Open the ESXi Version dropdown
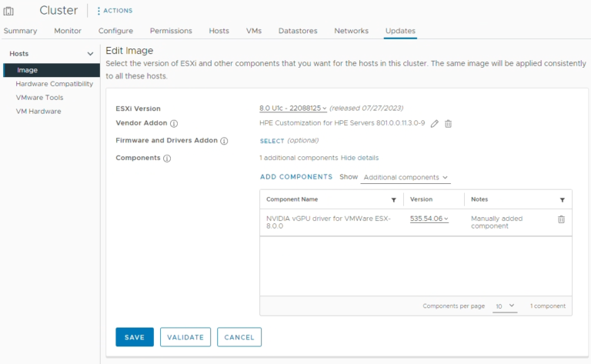This screenshot has height=364, width=591. (293, 109)
